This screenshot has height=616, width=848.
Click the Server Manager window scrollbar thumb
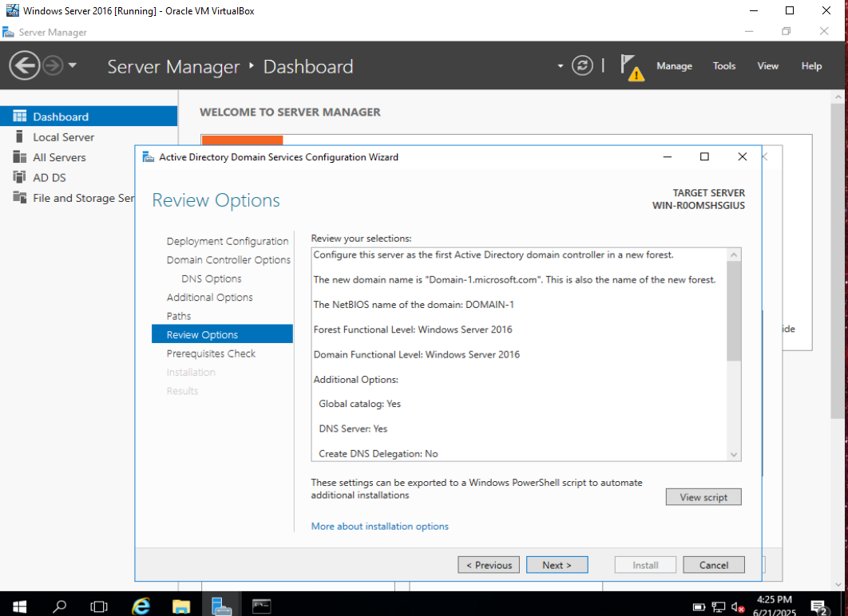coord(838,261)
